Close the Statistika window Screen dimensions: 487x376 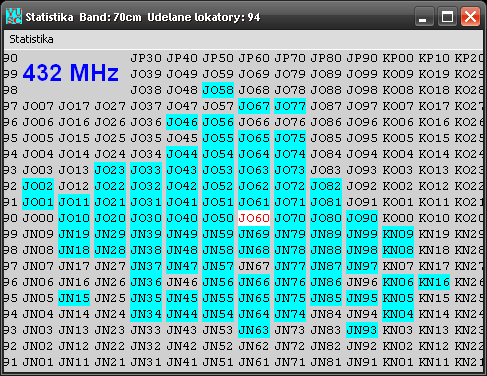pyautogui.click(x=470, y=16)
